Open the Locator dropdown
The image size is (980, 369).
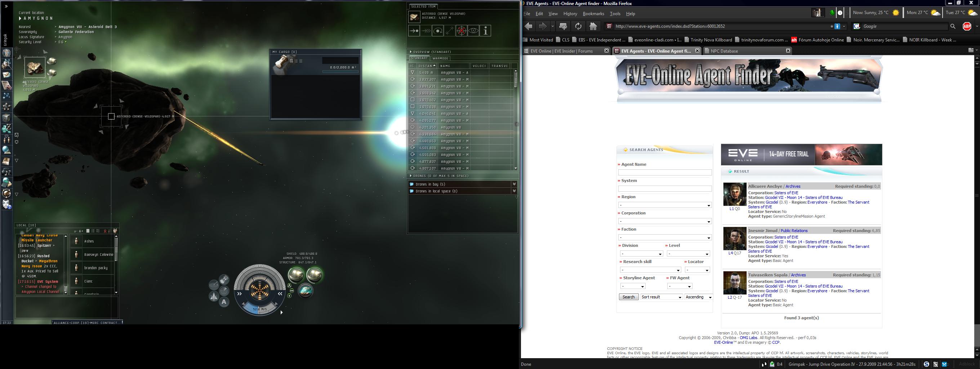pos(697,270)
